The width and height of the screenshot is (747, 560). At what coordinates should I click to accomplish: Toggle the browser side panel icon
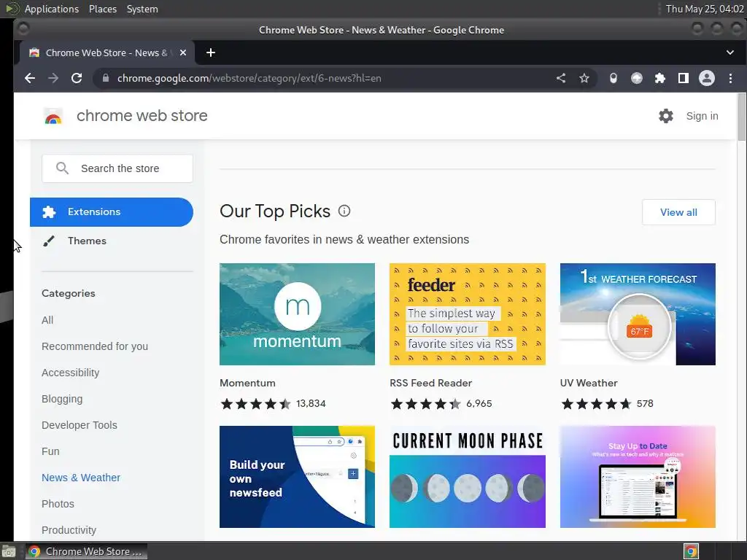683,78
